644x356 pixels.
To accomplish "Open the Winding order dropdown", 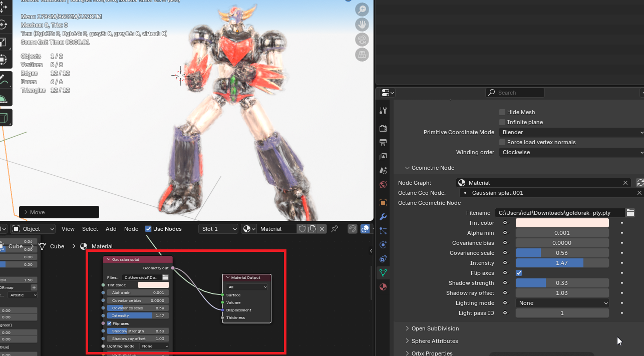I will [571, 152].
